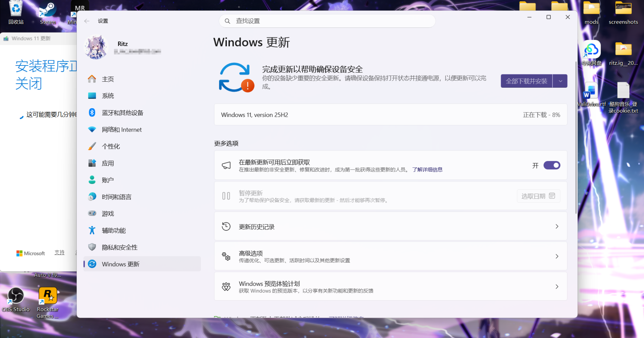The image size is (644, 338).
Task: Open the Recycle Bin (回收站) desktop icon
Action: 16,13
